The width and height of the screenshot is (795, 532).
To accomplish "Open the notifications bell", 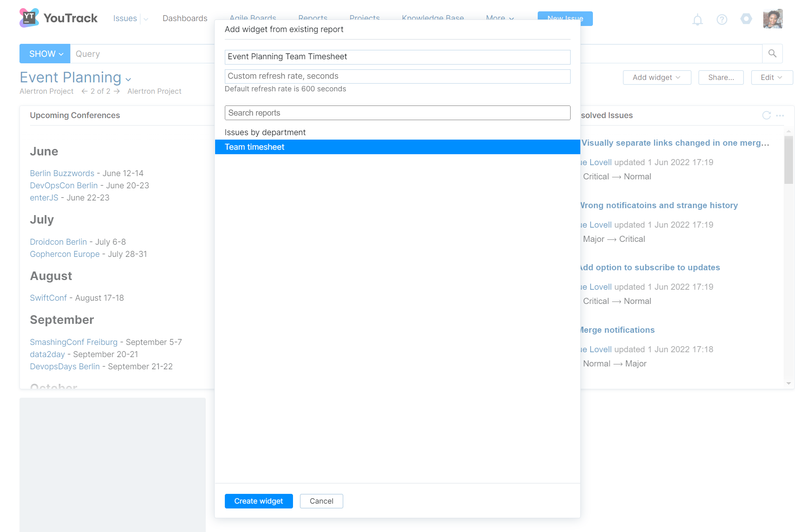I will tap(697, 19).
